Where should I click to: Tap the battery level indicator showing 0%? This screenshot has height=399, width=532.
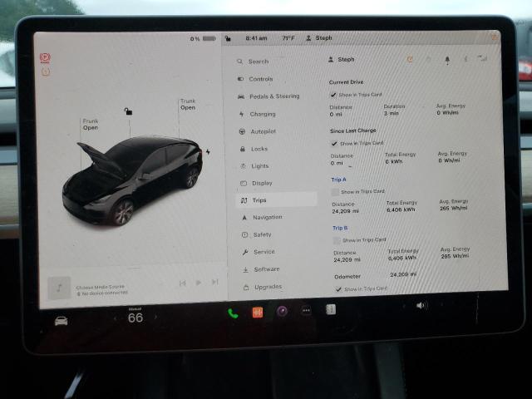coord(203,39)
